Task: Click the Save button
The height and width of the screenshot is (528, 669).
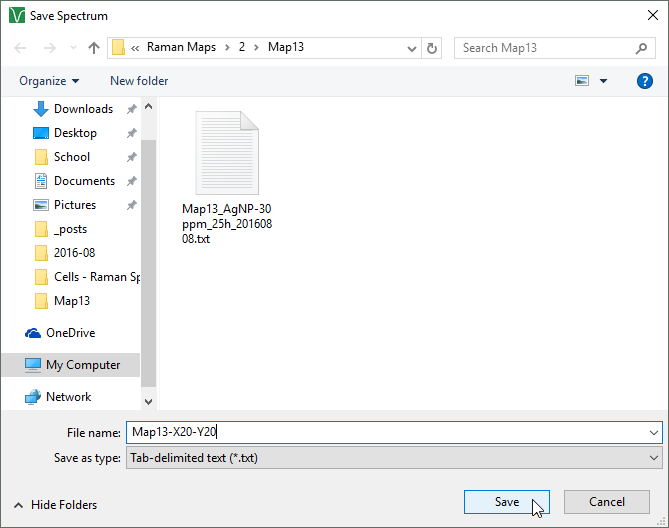Action: tap(506, 502)
